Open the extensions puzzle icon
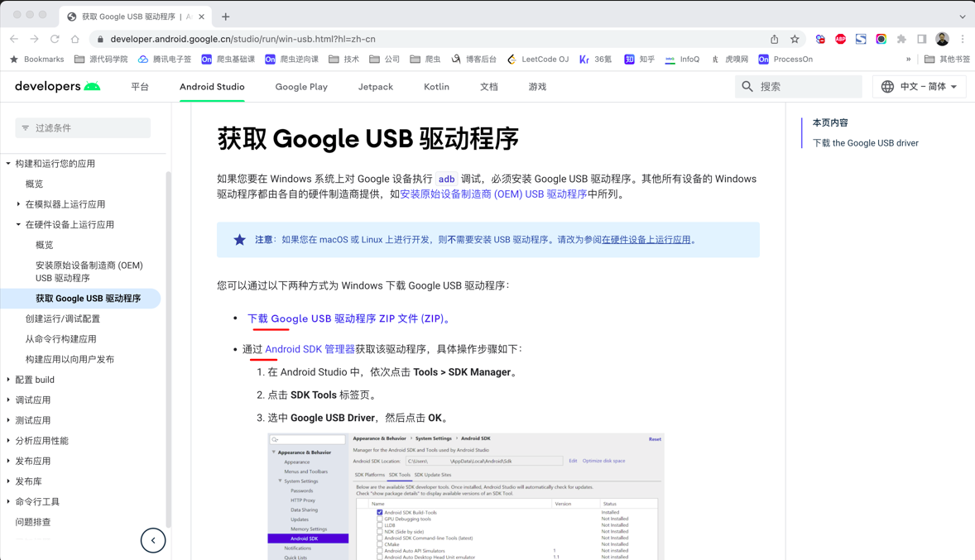 pyautogui.click(x=901, y=39)
